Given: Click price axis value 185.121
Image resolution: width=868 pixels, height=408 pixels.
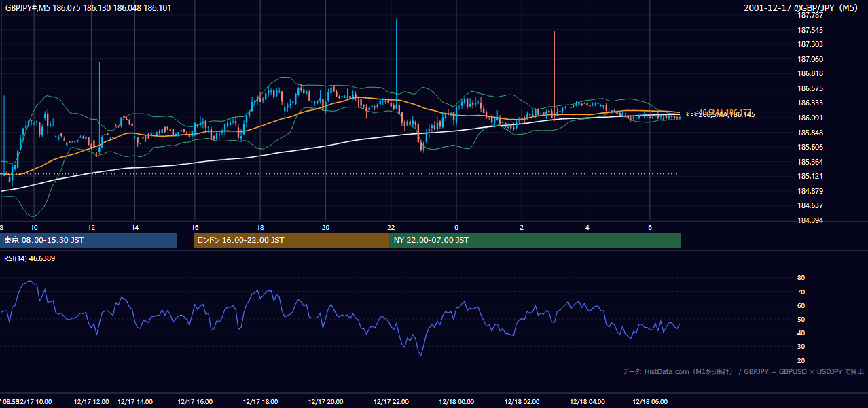Looking at the screenshot, I should click(x=810, y=176).
